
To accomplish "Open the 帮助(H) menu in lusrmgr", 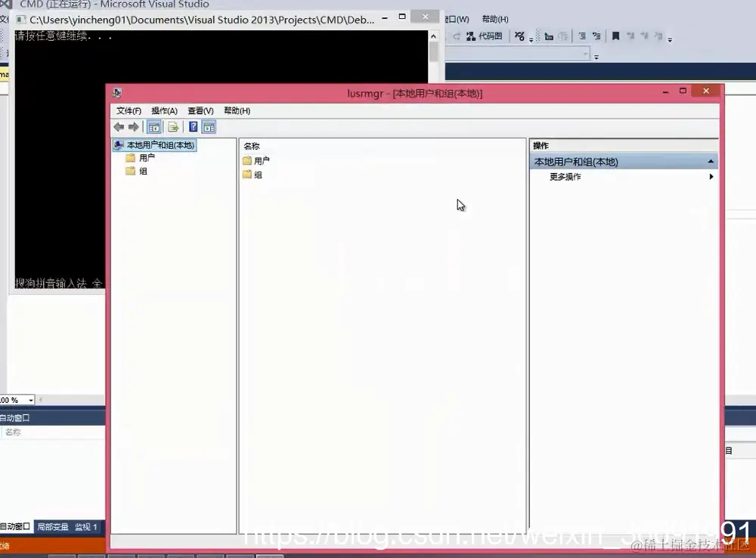I will 237,111.
